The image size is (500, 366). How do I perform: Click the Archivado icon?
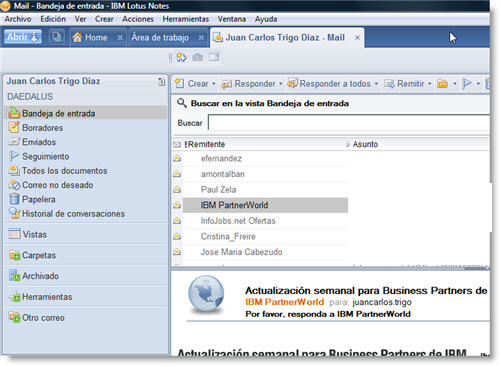tap(15, 276)
